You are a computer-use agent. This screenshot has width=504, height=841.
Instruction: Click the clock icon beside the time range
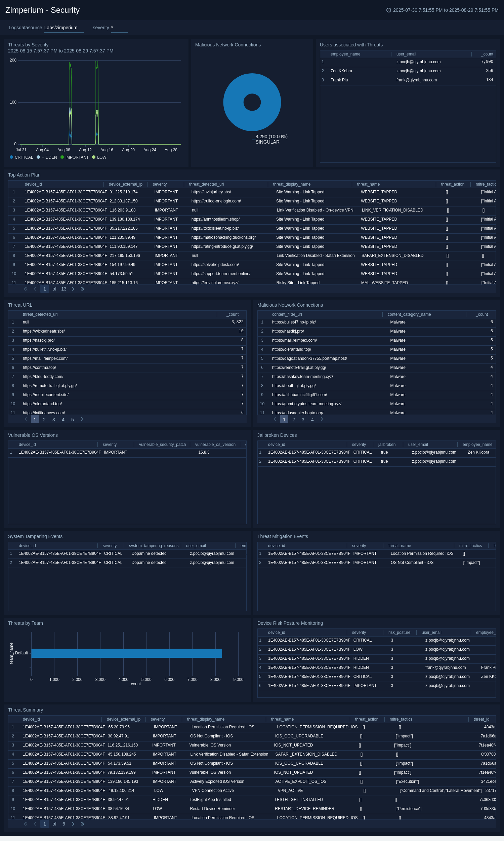388,10
